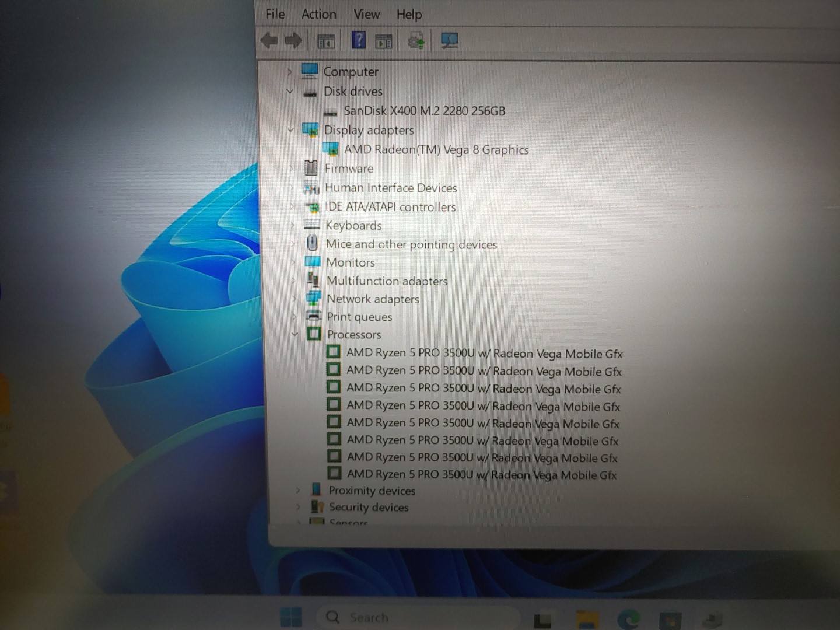Click the Disk drives category icon

pos(310,93)
